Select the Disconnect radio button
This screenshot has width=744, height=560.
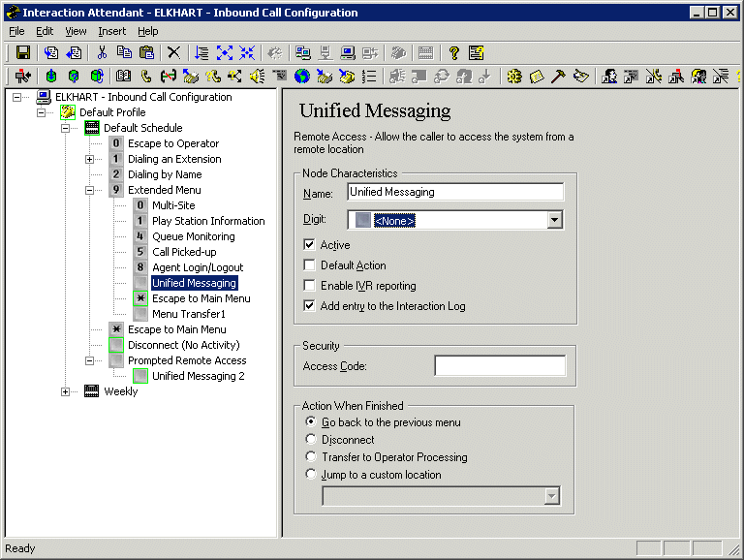[x=311, y=440]
